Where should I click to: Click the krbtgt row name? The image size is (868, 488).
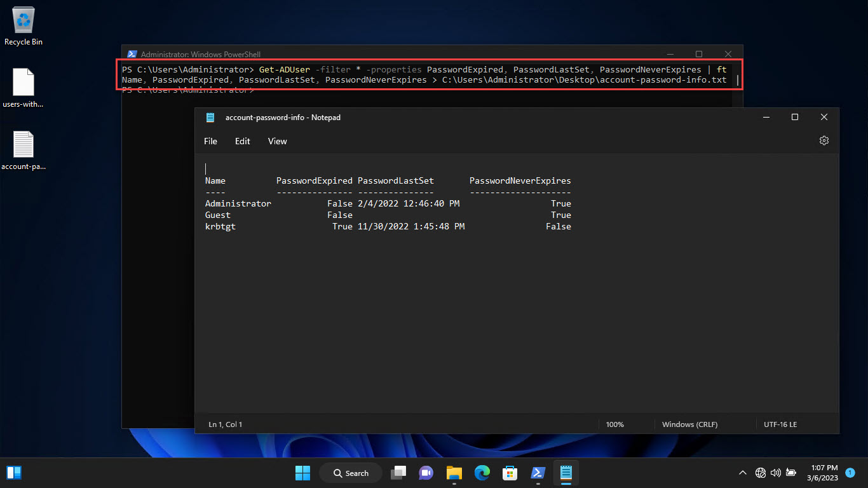click(x=220, y=227)
